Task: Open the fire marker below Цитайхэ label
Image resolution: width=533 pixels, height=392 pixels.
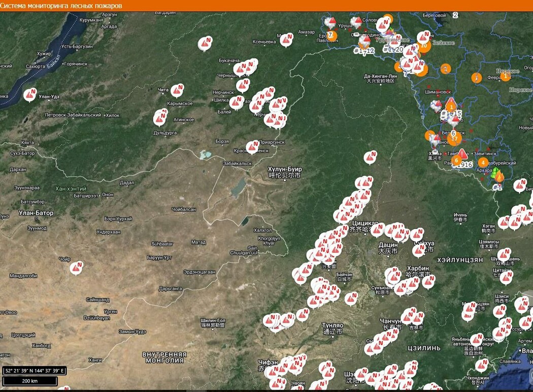Action: pyautogui.click(x=506, y=277)
